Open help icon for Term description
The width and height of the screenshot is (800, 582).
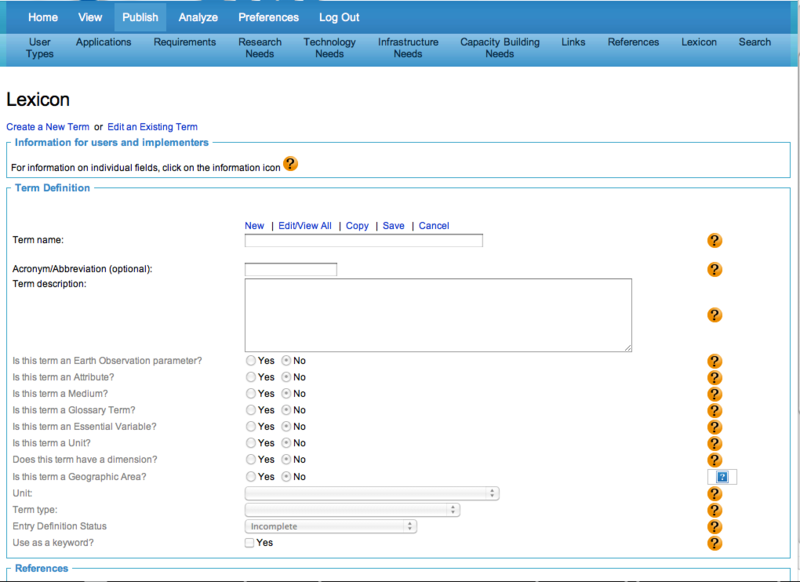coord(714,315)
